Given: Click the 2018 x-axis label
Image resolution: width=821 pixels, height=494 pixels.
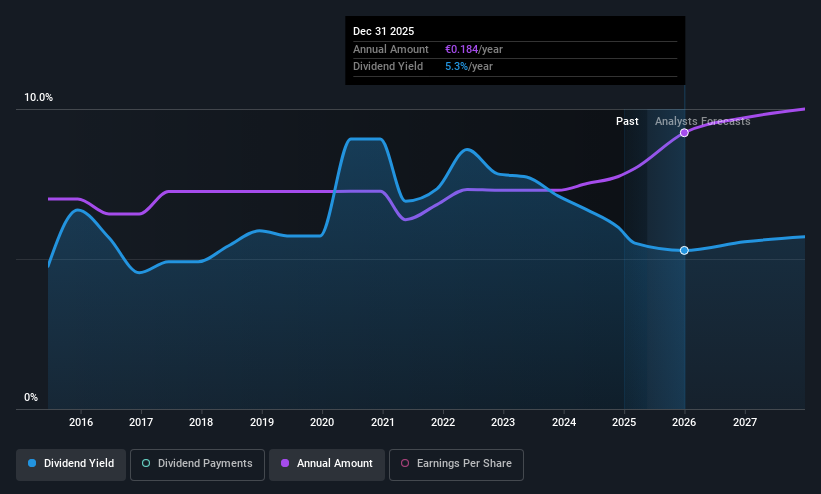Looking at the screenshot, I should 201,422.
